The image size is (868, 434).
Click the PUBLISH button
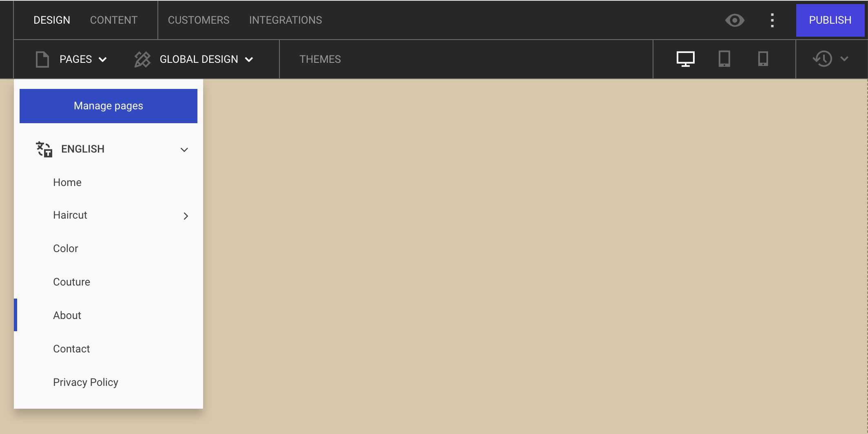click(x=830, y=20)
